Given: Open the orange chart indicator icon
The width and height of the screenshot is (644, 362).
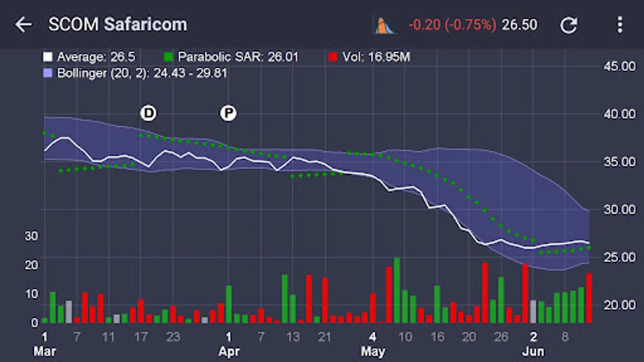Looking at the screenshot, I should pyautogui.click(x=384, y=25).
